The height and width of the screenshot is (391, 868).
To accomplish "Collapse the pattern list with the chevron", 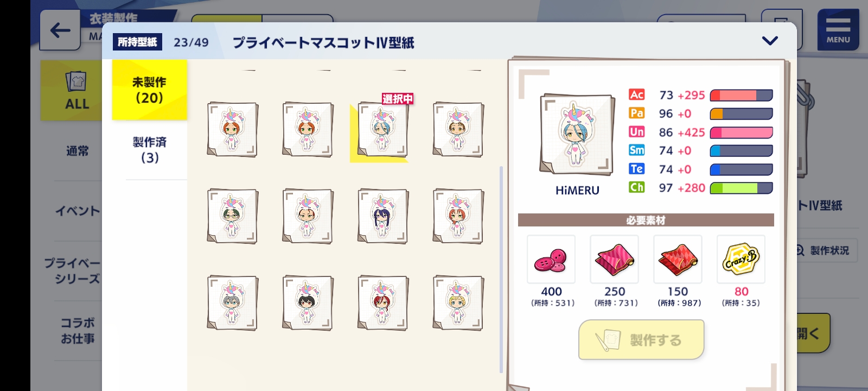I will pyautogui.click(x=770, y=41).
